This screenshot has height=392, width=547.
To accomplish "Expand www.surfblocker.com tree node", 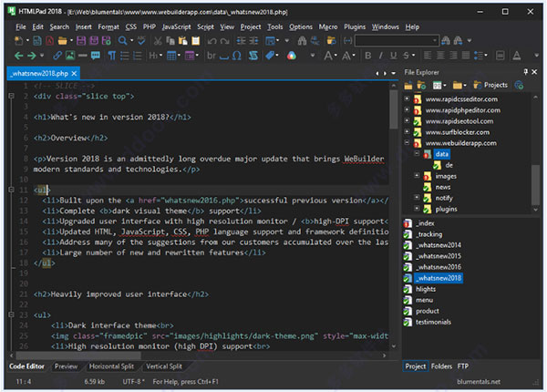I will coord(407,131).
